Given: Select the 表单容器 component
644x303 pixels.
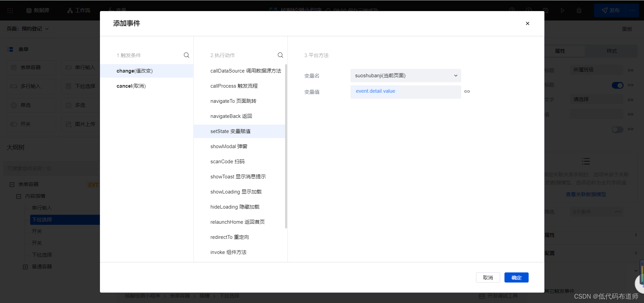Looking at the screenshot, I should coord(32,68).
